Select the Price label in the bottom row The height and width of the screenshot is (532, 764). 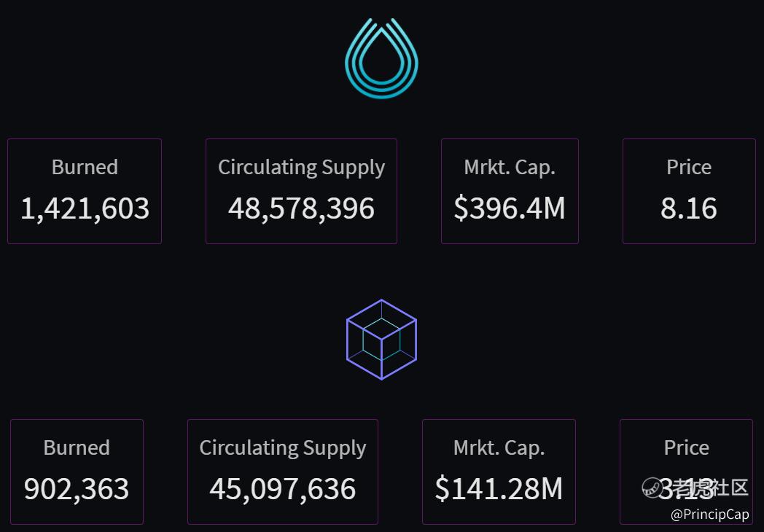687,447
